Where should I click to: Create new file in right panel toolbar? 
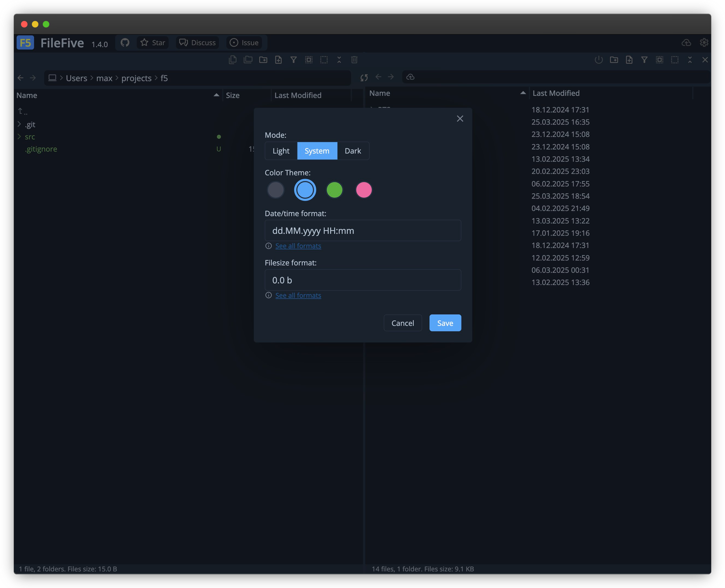coord(629,60)
